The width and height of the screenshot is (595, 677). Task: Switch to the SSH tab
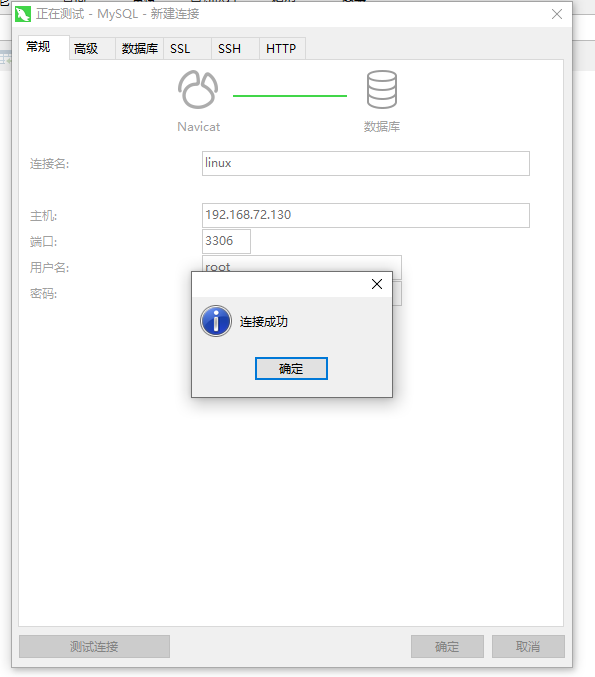[235, 48]
